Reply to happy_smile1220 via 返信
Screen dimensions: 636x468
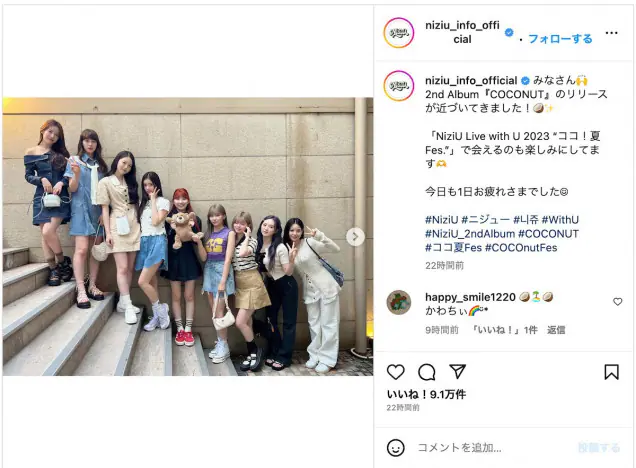tap(556, 330)
